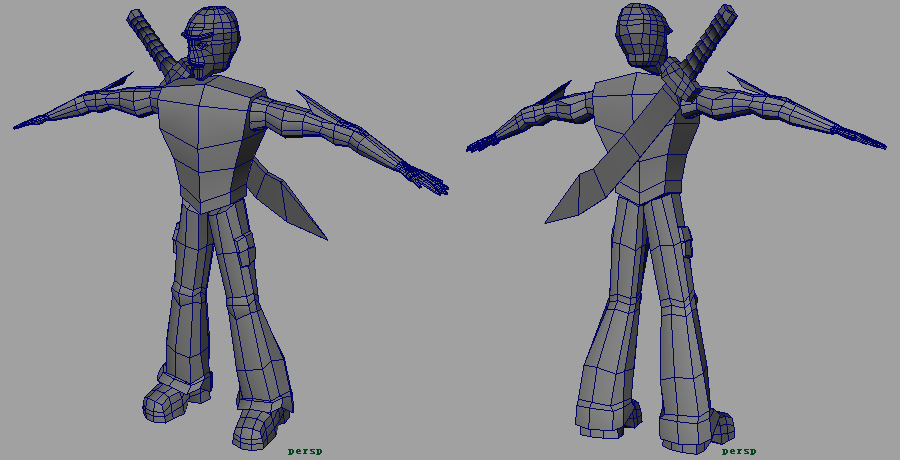Select the back of the head on the rear-view character
900x460 pixels.
pyautogui.click(x=642, y=33)
